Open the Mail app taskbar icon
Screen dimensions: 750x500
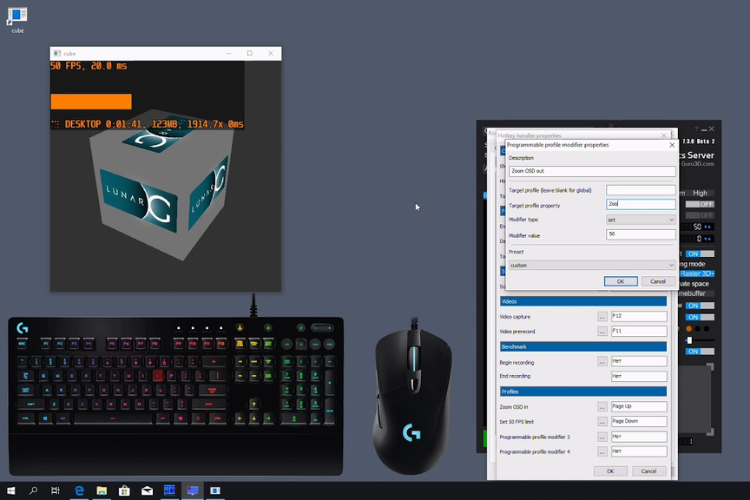[147, 490]
